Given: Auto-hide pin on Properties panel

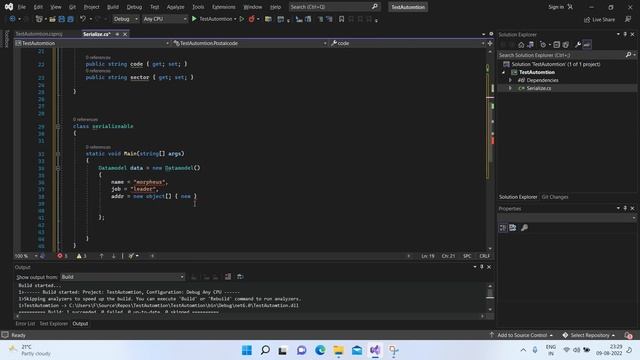Looking at the screenshot, I should (x=625, y=209).
